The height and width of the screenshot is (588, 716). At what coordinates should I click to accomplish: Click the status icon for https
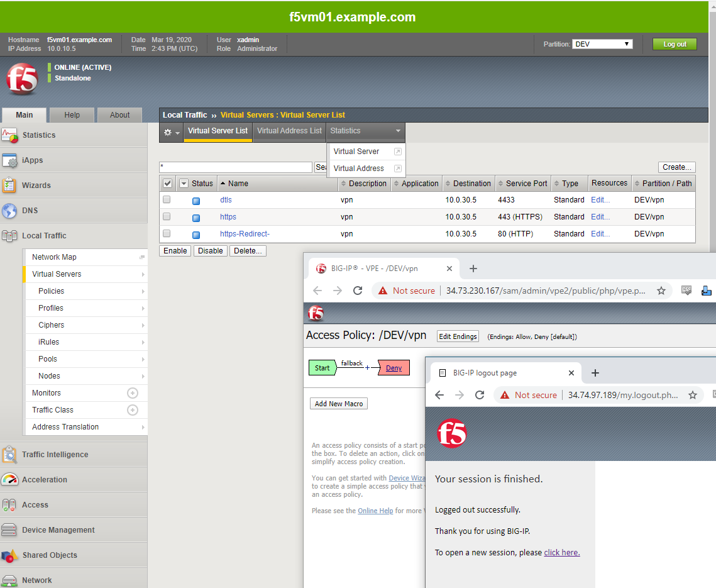tap(196, 218)
